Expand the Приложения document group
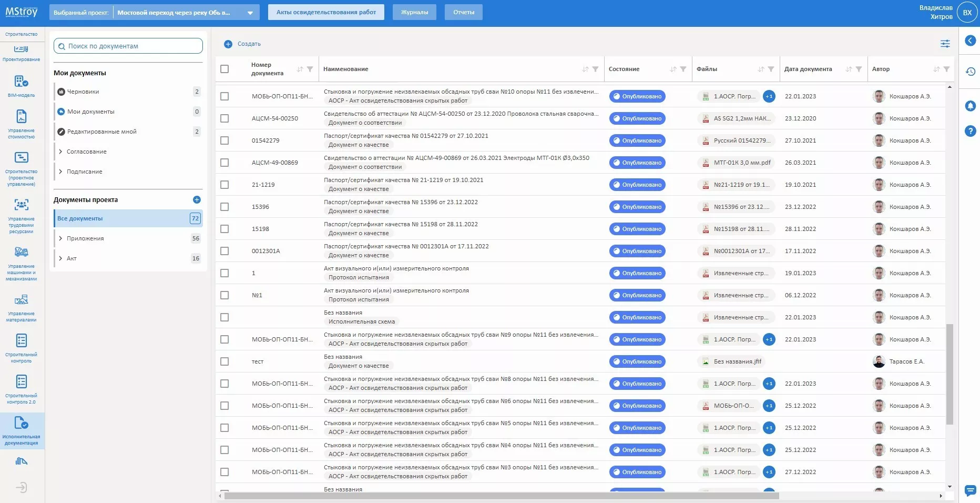The height and width of the screenshot is (503, 980). (61, 238)
